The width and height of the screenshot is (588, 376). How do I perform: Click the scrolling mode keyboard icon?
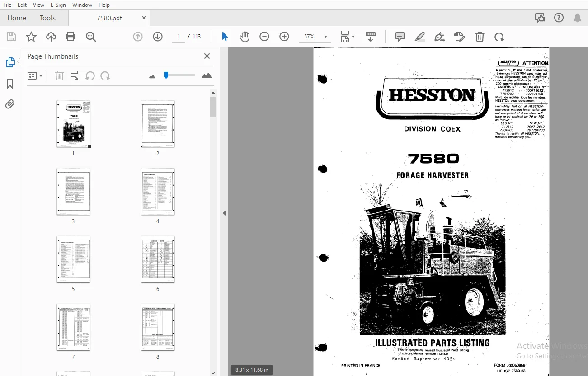(371, 37)
